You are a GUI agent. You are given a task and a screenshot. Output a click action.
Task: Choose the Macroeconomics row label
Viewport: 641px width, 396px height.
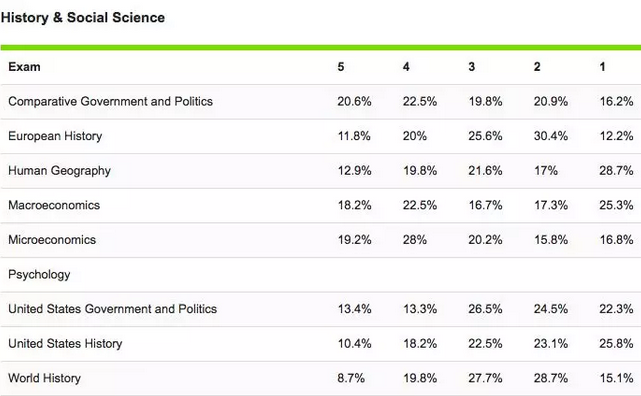[x=54, y=205]
